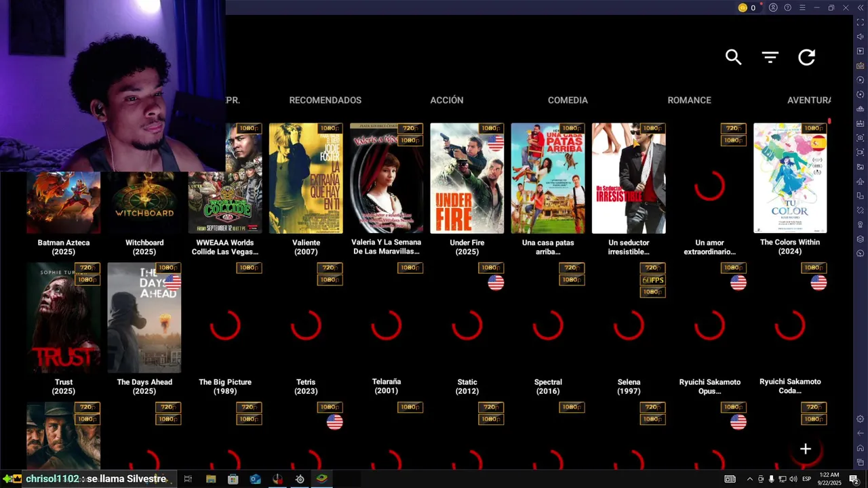The height and width of the screenshot is (488, 868).
Task: Open the filter options icon
Action: pos(770,57)
